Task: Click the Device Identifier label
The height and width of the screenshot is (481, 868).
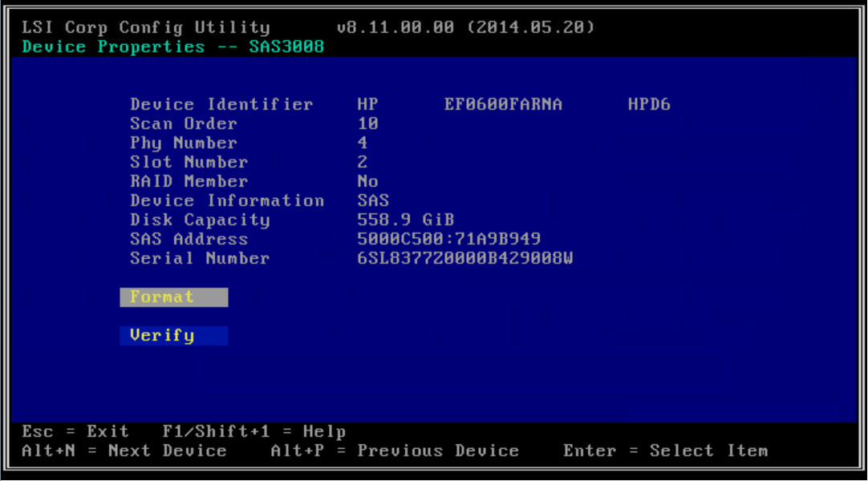Action: 221,104
